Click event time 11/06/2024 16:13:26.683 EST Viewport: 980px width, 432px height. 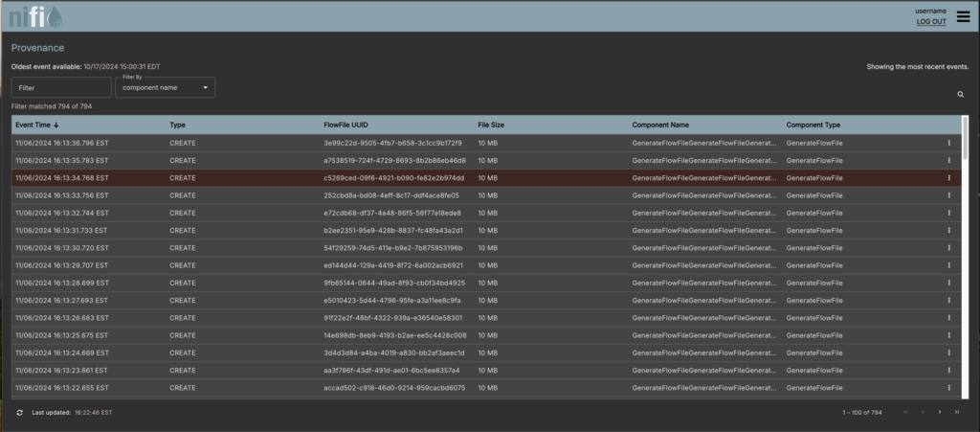(x=62, y=318)
